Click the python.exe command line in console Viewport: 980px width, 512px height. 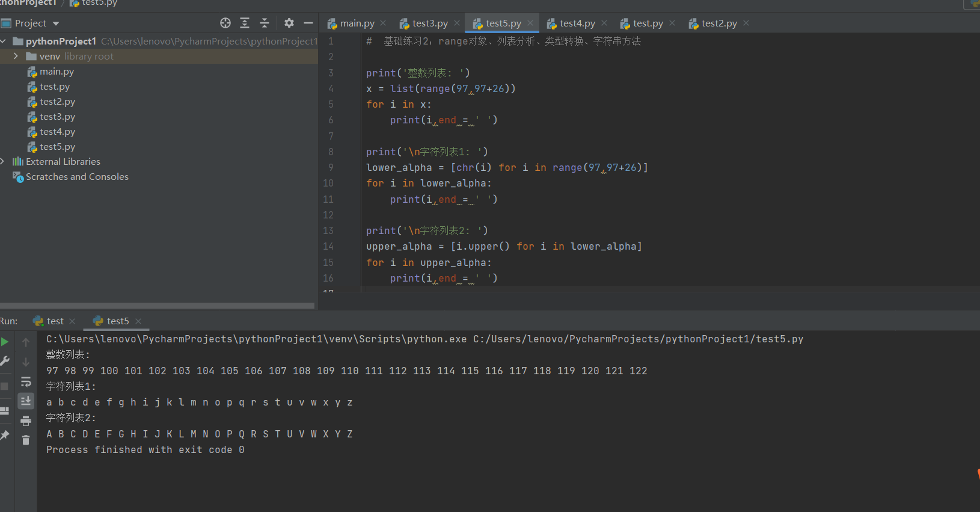(424, 339)
